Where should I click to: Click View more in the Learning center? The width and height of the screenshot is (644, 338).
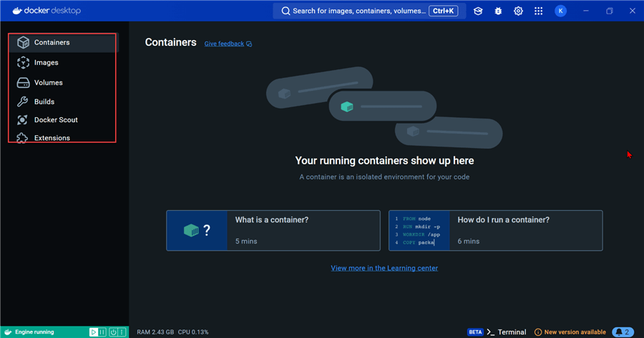tap(384, 268)
